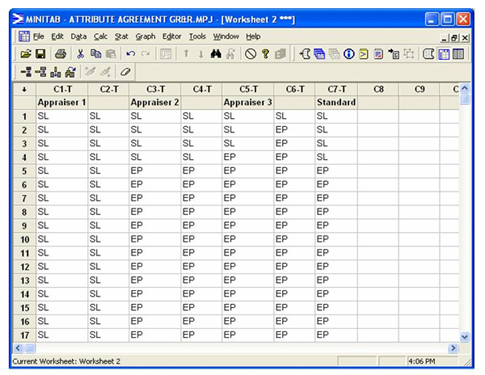485x375 pixels.
Task: Click the yellow Help question mark icon
Action: coord(266,54)
